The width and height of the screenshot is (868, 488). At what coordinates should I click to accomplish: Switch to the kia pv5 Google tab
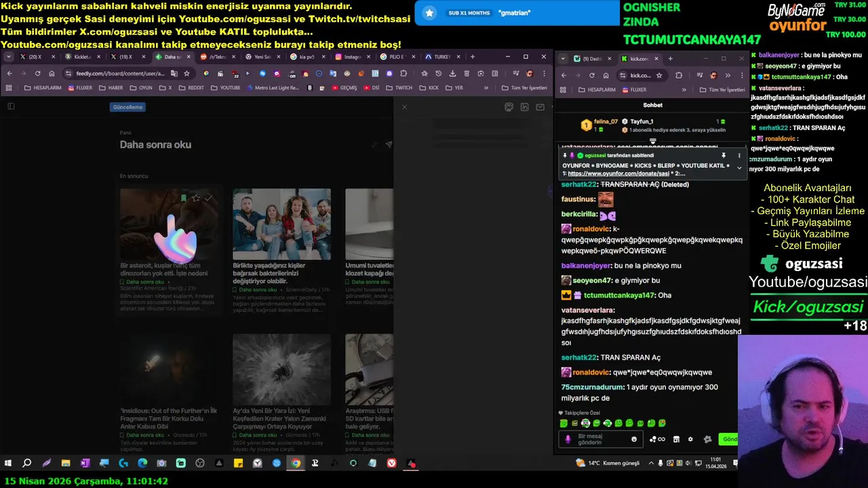307,57
